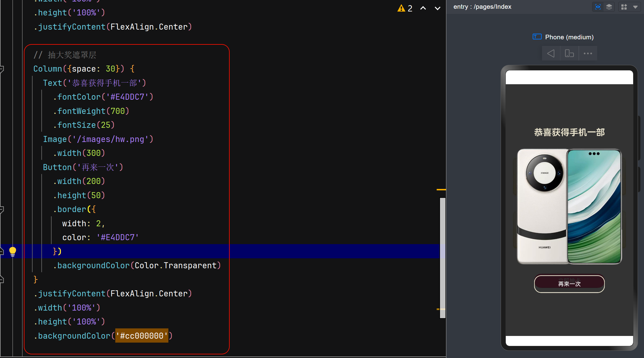644x358 pixels.
Task: Click the entry : /pages/Index title
Action: pos(482,7)
